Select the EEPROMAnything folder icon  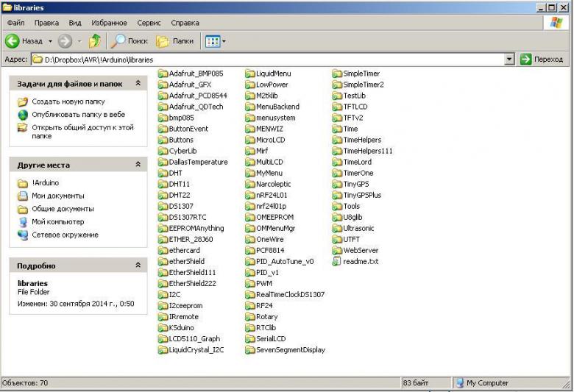[x=163, y=229]
